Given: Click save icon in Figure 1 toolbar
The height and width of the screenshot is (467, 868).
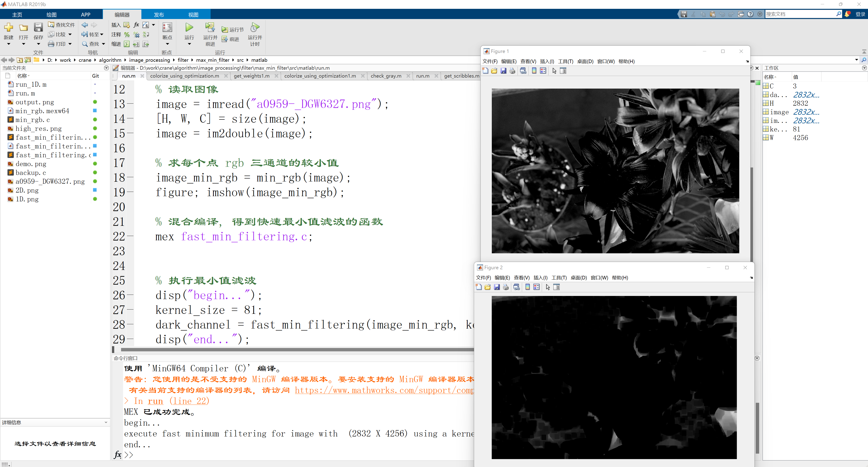Looking at the screenshot, I should (503, 71).
